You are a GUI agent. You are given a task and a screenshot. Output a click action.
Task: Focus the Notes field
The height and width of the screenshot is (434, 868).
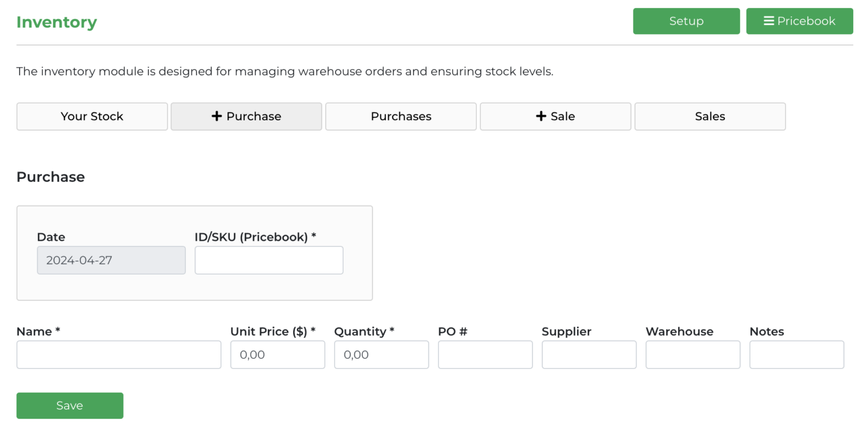(796, 354)
